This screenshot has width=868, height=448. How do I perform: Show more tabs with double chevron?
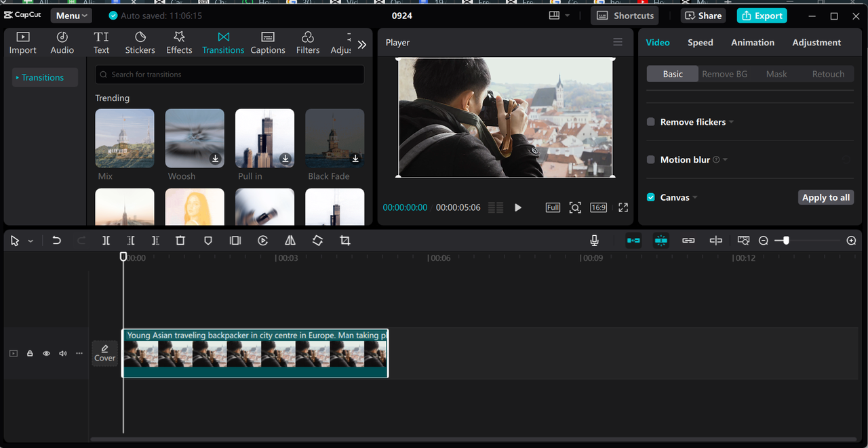click(362, 45)
